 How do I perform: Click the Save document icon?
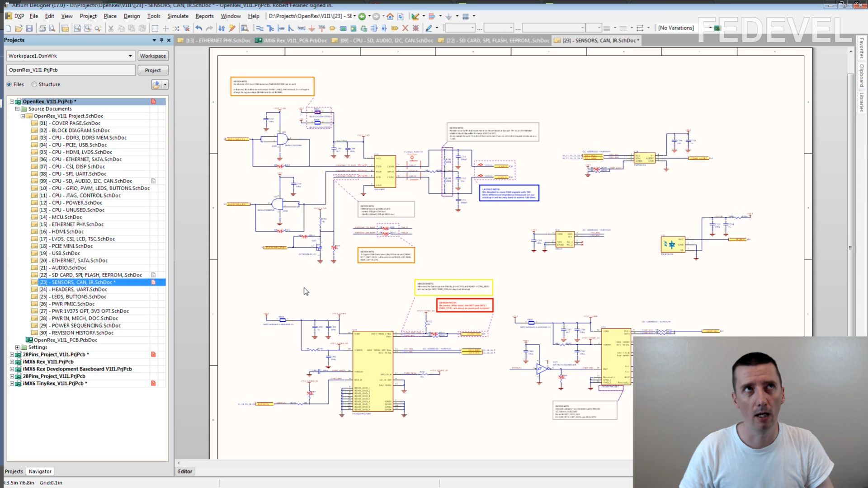click(29, 28)
